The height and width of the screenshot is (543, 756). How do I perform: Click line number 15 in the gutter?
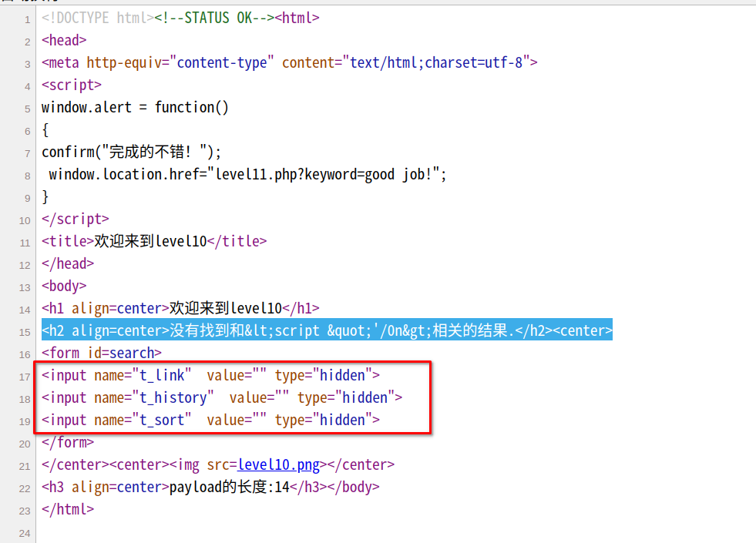click(x=25, y=333)
